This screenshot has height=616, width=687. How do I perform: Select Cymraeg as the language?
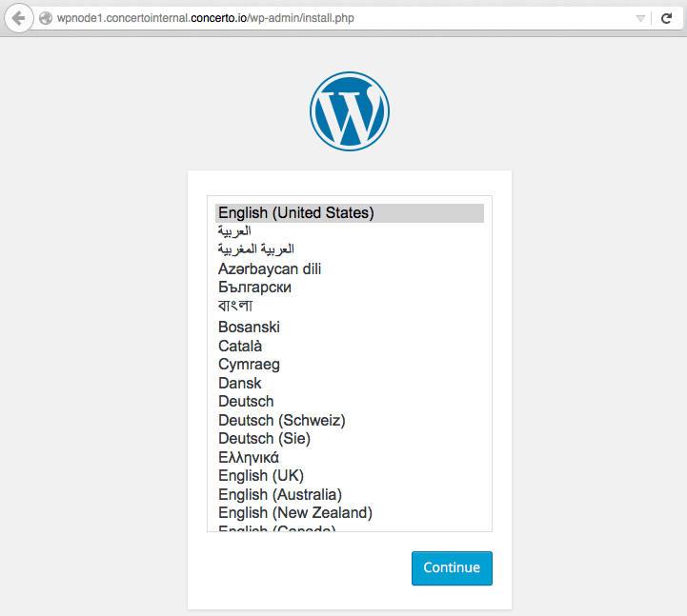350,365
